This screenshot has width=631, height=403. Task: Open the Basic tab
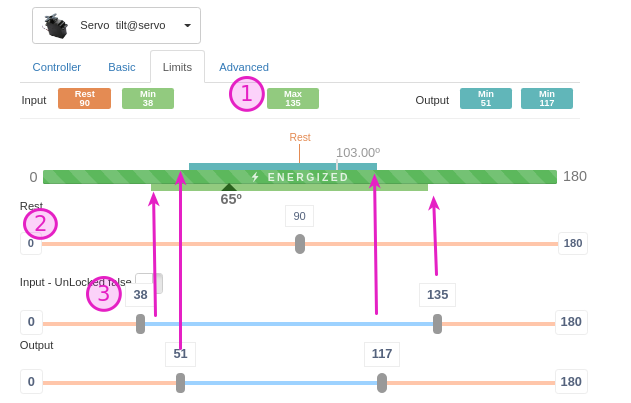122,67
